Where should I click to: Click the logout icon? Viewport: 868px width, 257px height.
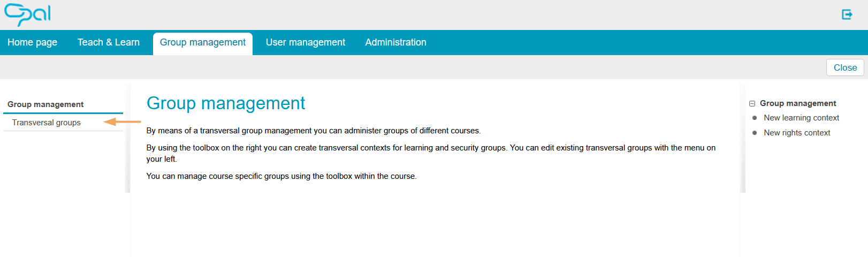847,14
